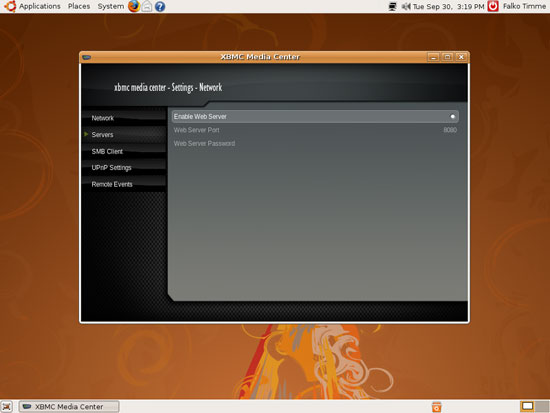Minimize the XBMC Media Center window
Screen dimensions: 550x413
(x=433, y=57)
